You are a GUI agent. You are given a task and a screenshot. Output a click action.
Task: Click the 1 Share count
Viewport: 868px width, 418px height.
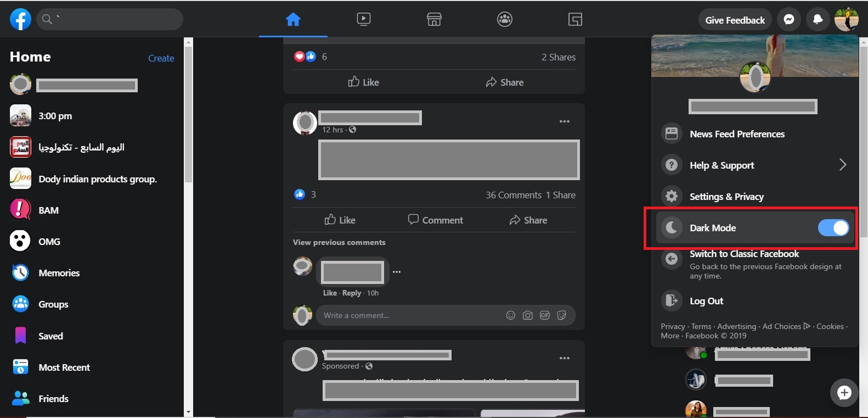tap(561, 195)
